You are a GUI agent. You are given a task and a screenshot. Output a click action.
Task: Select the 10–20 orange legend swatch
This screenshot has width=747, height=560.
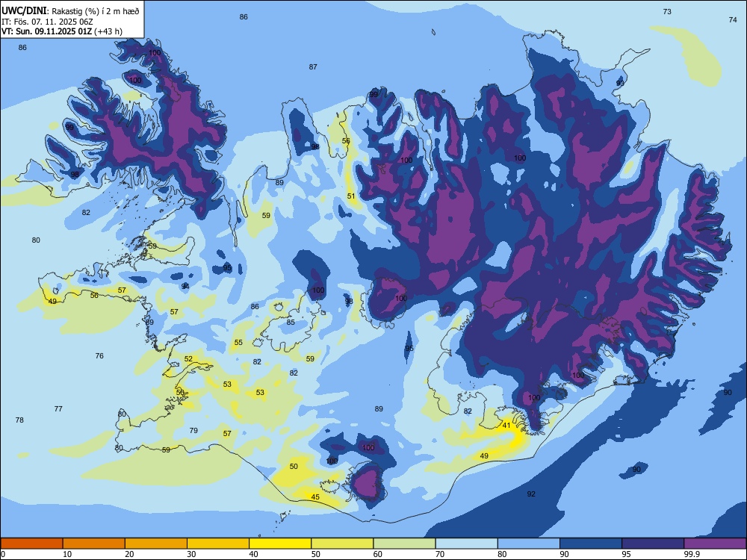click(x=94, y=544)
